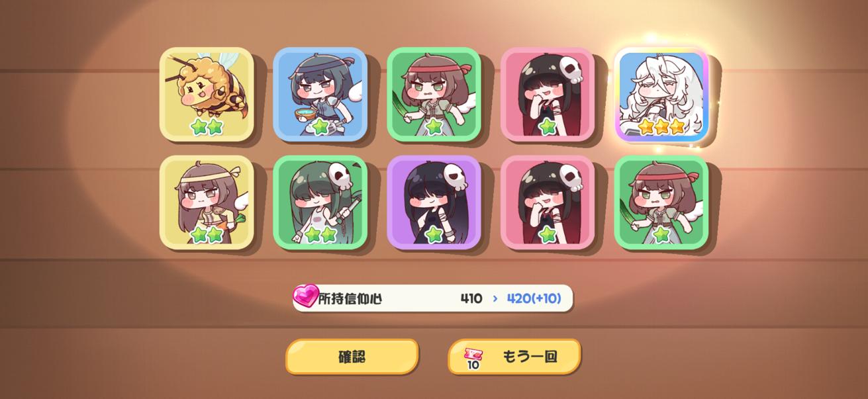Tap the pink ticket icon showing 10
The height and width of the screenshot is (399, 868).
[473, 359]
